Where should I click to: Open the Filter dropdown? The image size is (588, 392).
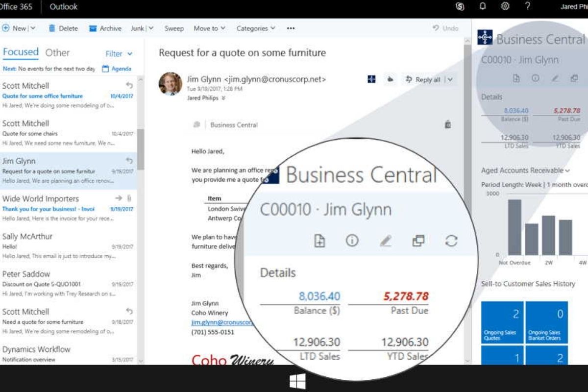pos(119,53)
